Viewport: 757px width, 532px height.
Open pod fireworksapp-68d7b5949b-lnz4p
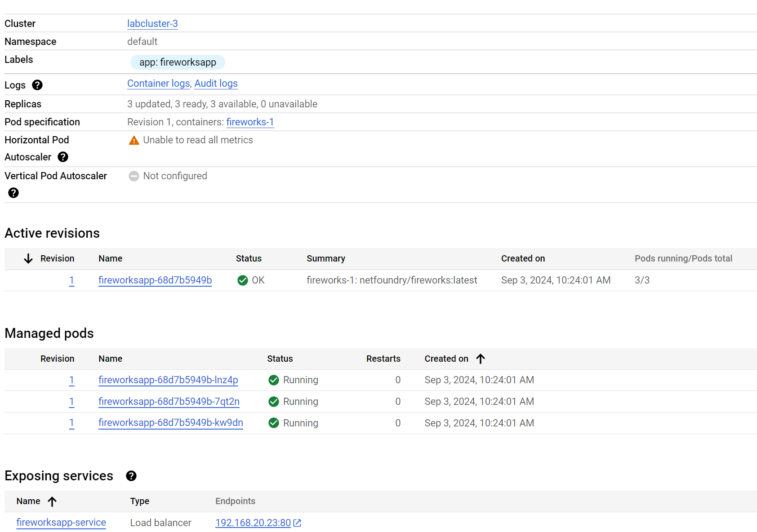pos(168,380)
